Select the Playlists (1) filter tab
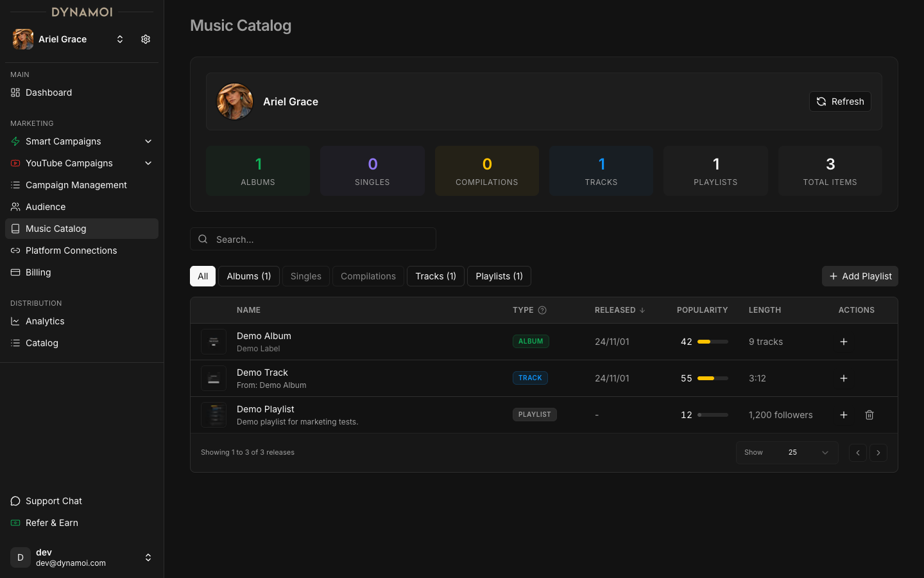 pyautogui.click(x=499, y=276)
